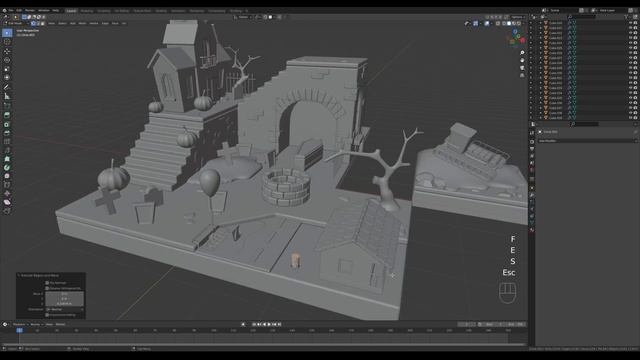This screenshot has height=360, width=640.
Task: Select the Poly Build tool
Action: point(7,159)
